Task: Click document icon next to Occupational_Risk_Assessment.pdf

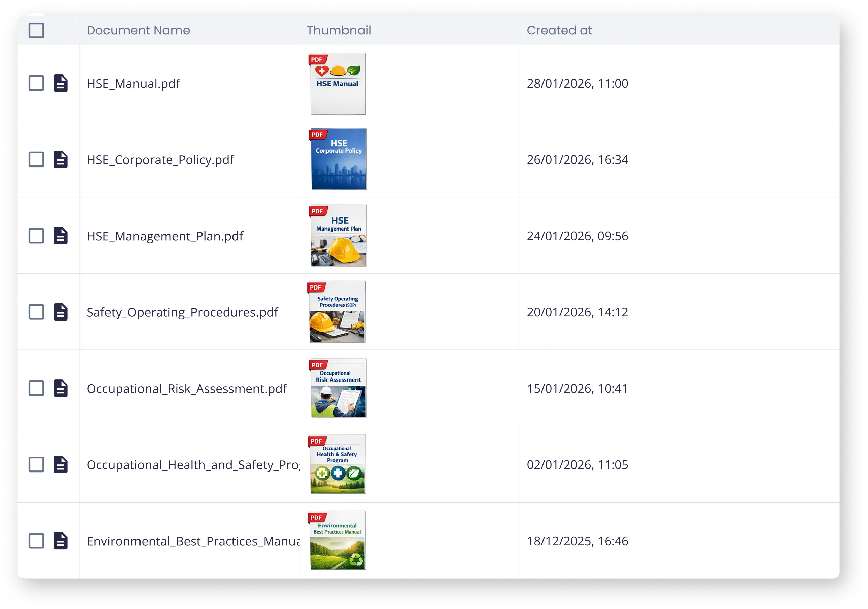Action: [61, 388]
